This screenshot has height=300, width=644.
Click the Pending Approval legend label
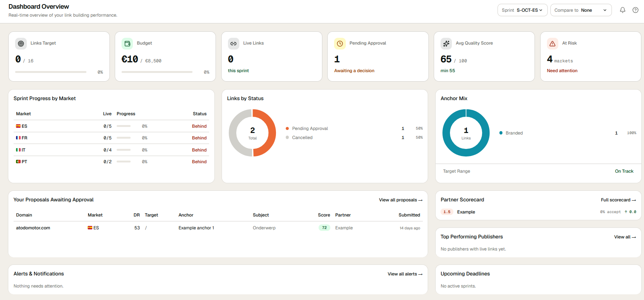(x=310, y=128)
